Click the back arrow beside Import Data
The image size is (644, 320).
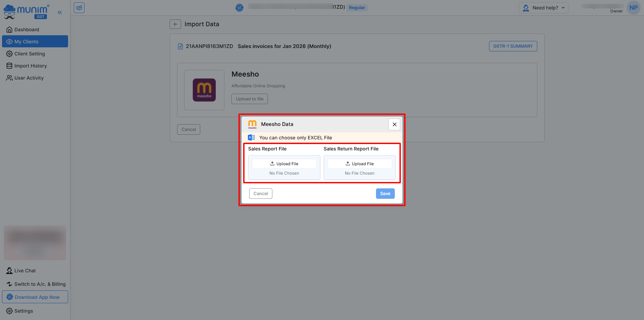point(175,24)
